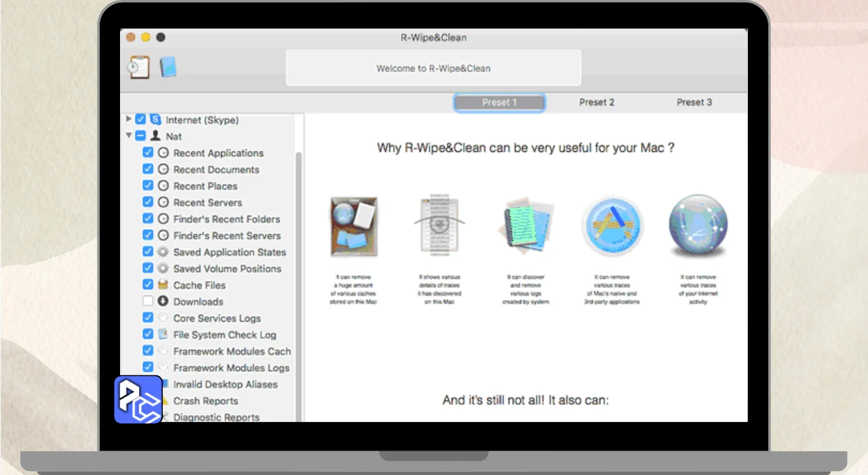Open the blue notebook toolbar icon
868x475 pixels.
coord(167,66)
